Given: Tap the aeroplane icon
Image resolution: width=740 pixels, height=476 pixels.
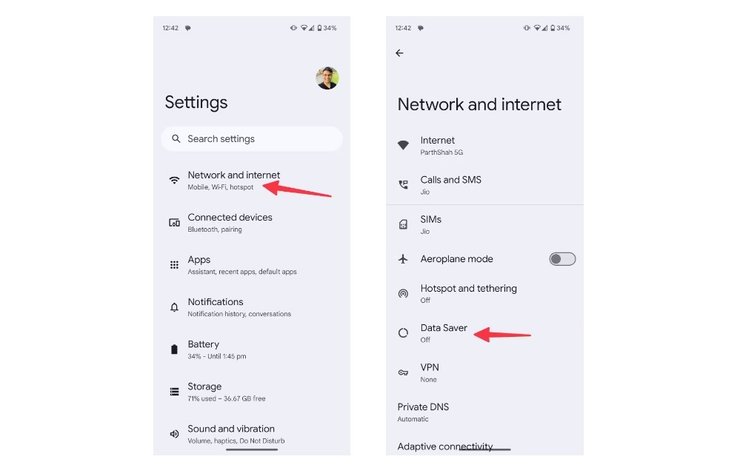Looking at the screenshot, I should tap(403, 259).
